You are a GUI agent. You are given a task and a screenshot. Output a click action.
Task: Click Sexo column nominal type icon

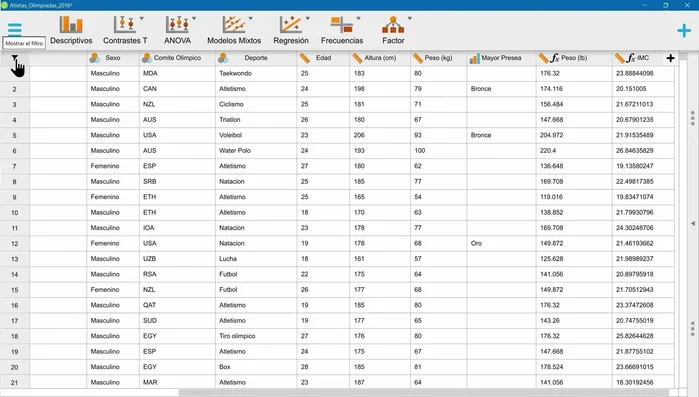[95, 58]
